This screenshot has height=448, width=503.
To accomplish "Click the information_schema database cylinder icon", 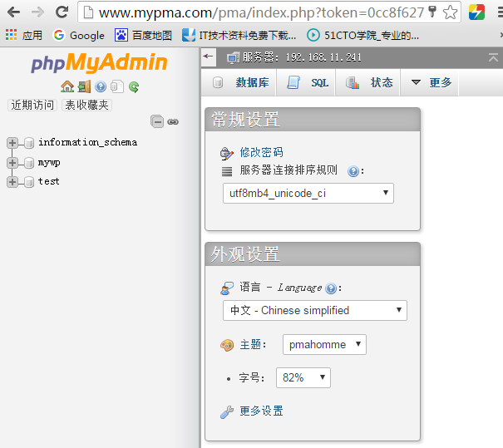I will (x=29, y=143).
